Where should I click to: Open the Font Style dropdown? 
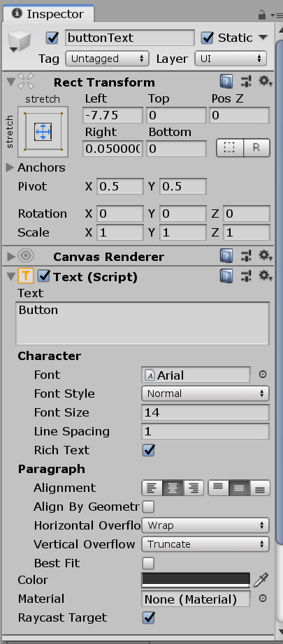click(x=205, y=394)
